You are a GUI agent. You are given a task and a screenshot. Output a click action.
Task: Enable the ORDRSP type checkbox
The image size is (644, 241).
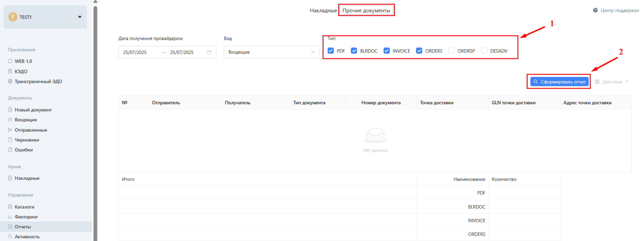click(451, 51)
